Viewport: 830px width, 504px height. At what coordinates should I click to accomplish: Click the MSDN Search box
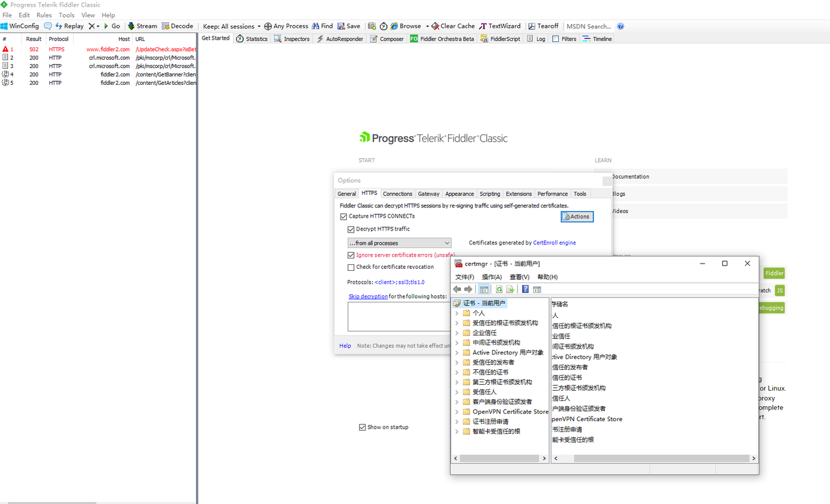tap(589, 27)
